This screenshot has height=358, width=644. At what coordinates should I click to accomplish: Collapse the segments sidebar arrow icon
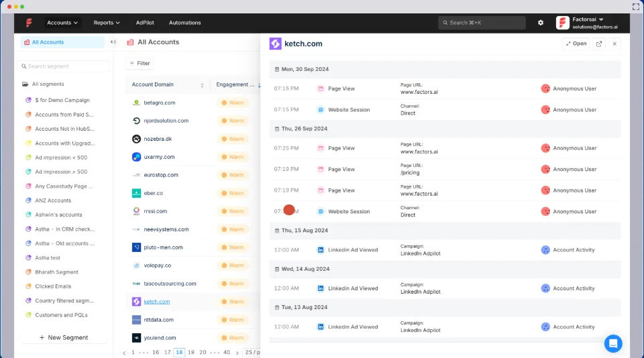113,42
